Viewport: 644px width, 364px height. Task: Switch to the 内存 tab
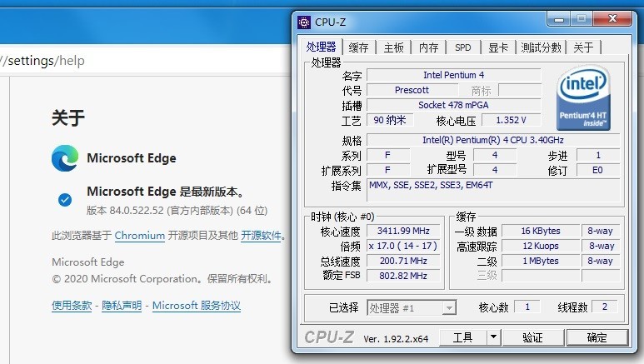click(x=429, y=47)
